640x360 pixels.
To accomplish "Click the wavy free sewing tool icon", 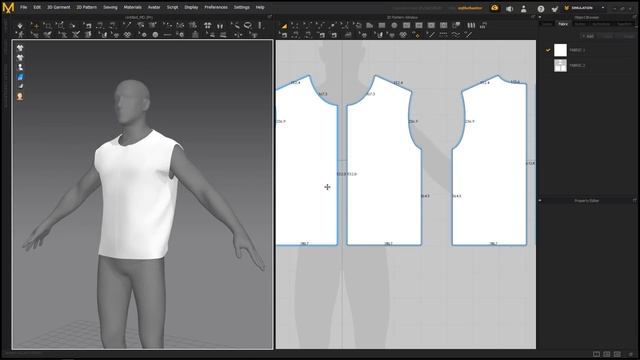I will click(x=456, y=35).
